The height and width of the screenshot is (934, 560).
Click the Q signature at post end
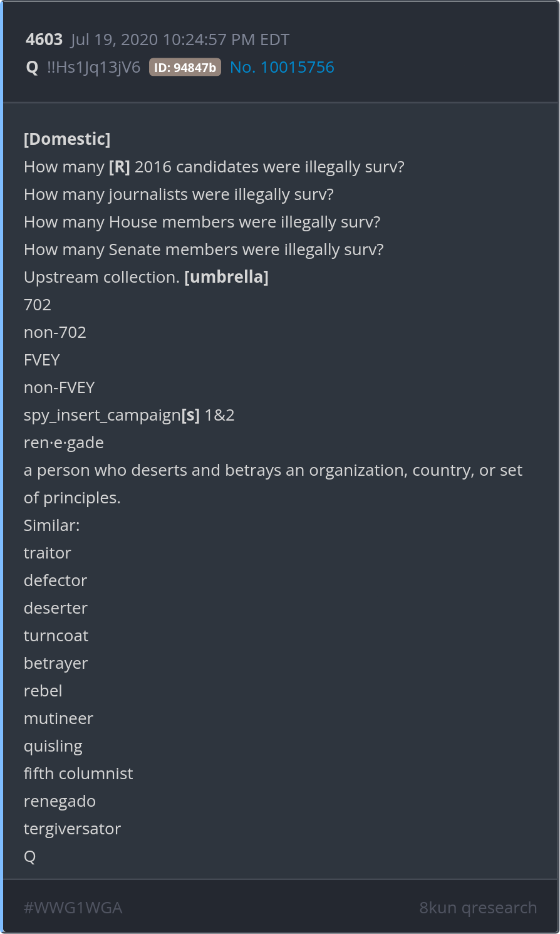click(30, 856)
